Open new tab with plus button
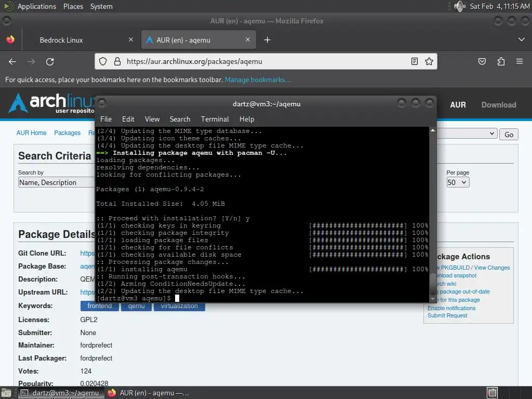The image size is (532, 399). pyautogui.click(x=267, y=40)
